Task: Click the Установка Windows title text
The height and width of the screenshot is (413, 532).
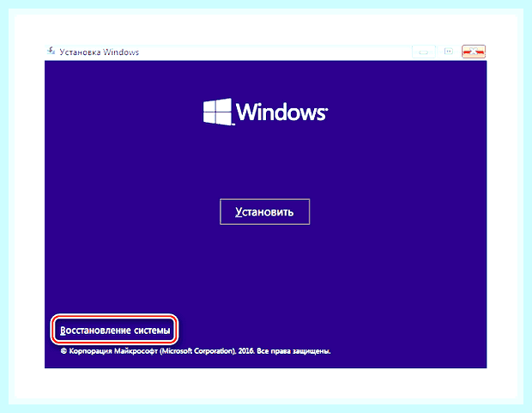Action: [x=99, y=52]
